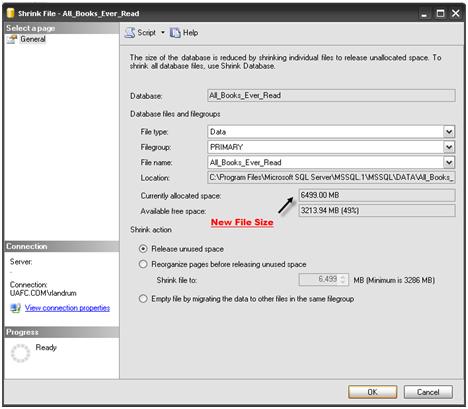Click the Ready progress spinner icon
Image resolution: width=468 pixels, height=409 pixels.
[20, 353]
